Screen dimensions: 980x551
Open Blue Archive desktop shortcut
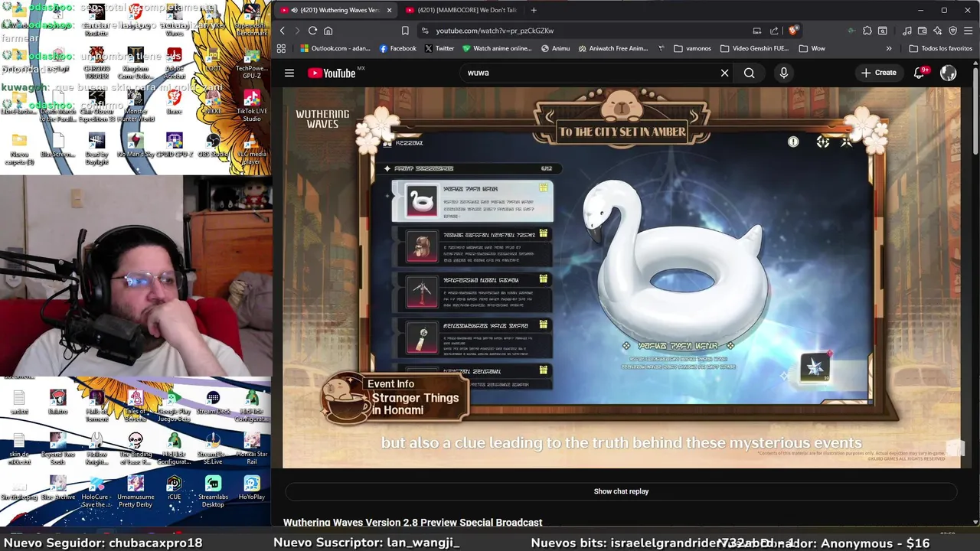58,487
